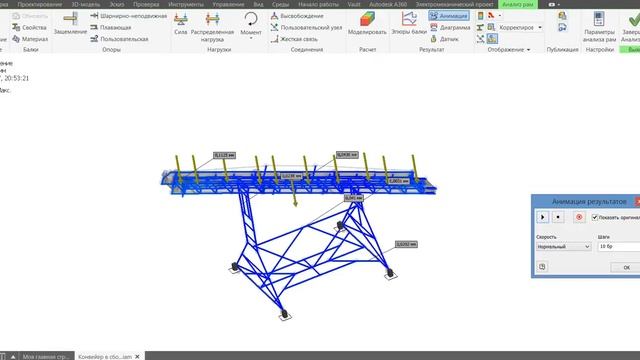Apply the Распределенная нагрузка load
The height and width of the screenshot is (360, 640).
[212, 27]
